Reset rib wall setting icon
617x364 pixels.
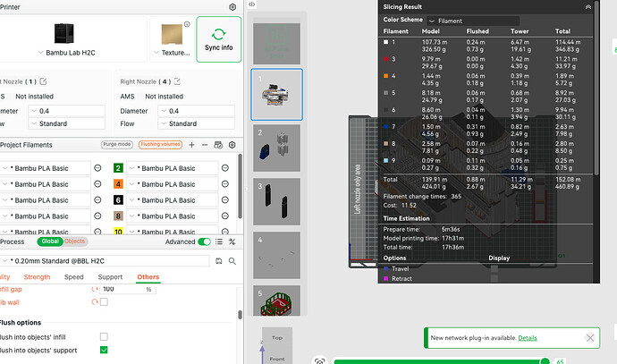(x=95, y=302)
